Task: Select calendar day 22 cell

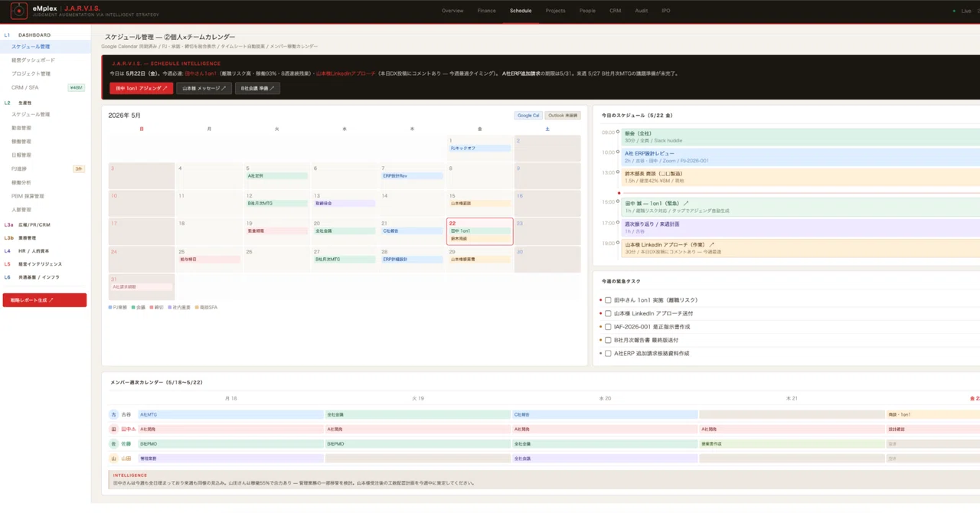Action: coord(479,231)
